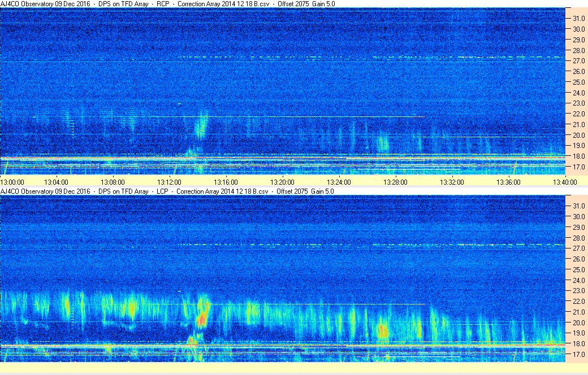Select the 13:00:00 time axis label
588x375 pixels.
point(12,182)
